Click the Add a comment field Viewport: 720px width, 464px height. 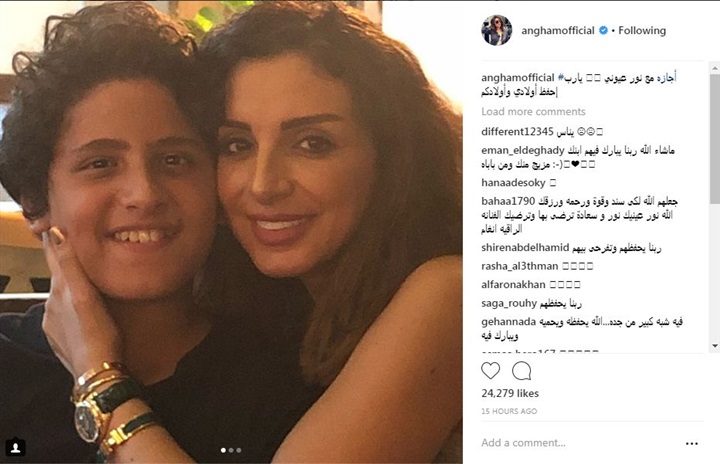point(579,443)
